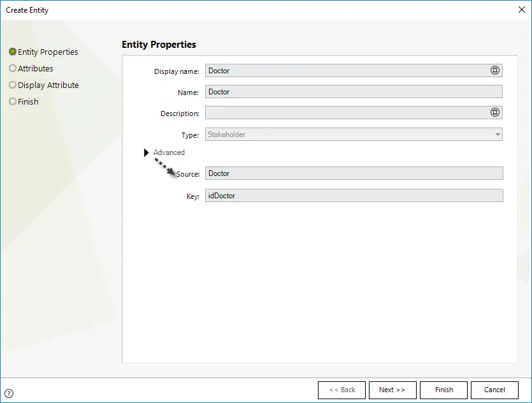Collapse the Advanced section triangle
Viewport: 532px width, 403px height.
coord(147,152)
